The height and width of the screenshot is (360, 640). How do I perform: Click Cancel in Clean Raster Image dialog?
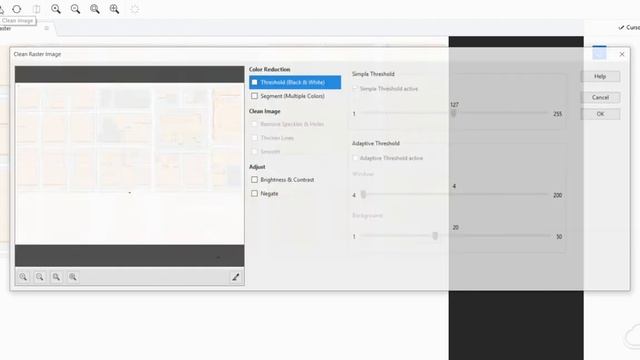point(600,97)
